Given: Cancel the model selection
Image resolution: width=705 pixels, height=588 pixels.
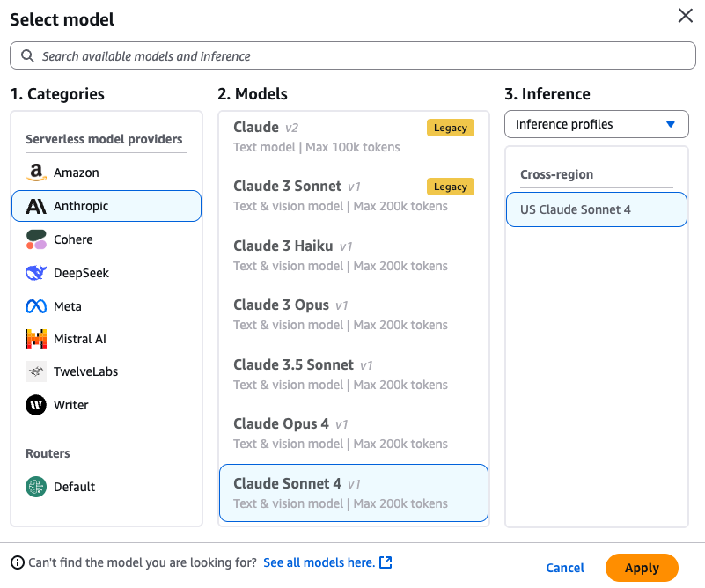Looking at the screenshot, I should click(x=565, y=568).
